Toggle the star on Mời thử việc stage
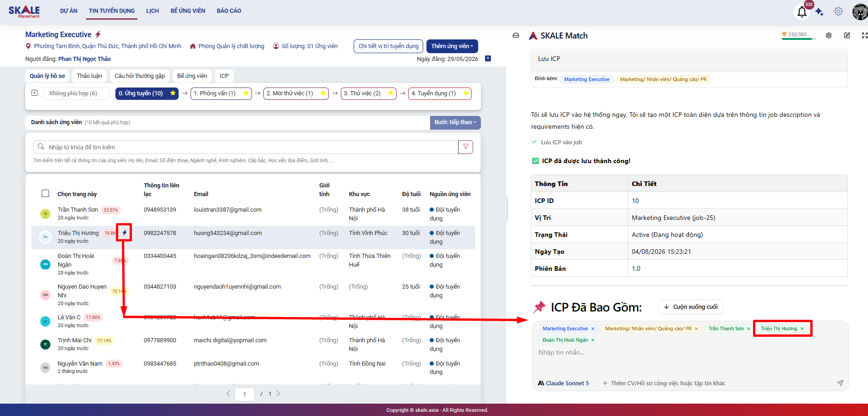The height and width of the screenshot is (416, 868). coord(323,93)
